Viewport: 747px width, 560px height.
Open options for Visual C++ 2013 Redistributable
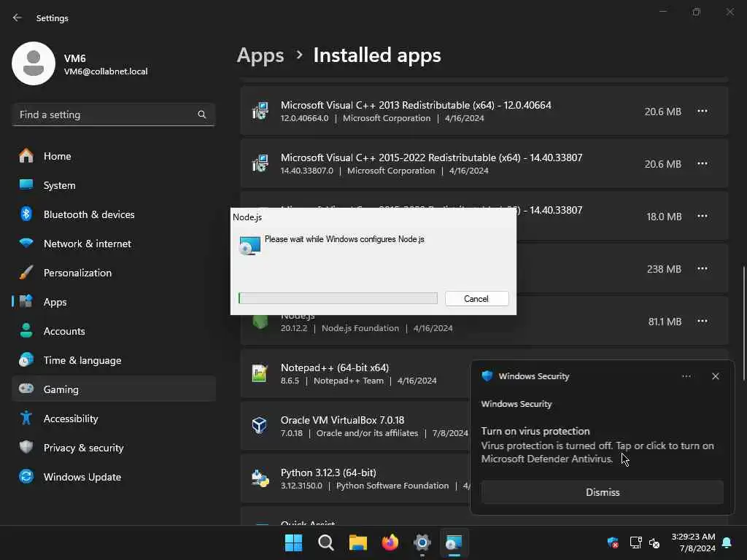point(703,112)
